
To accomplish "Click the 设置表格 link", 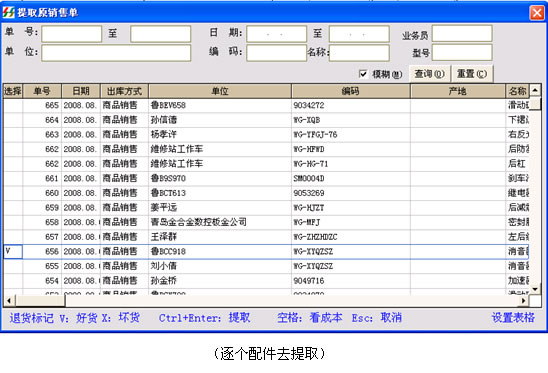I will [x=513, y=317].
